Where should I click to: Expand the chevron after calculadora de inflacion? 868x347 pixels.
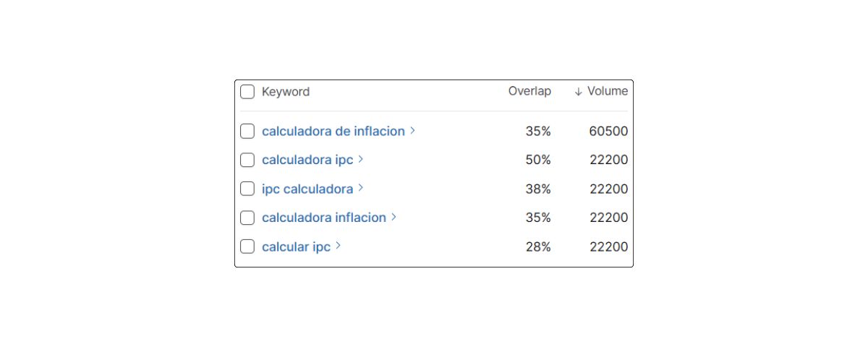[x=412, y=131]
